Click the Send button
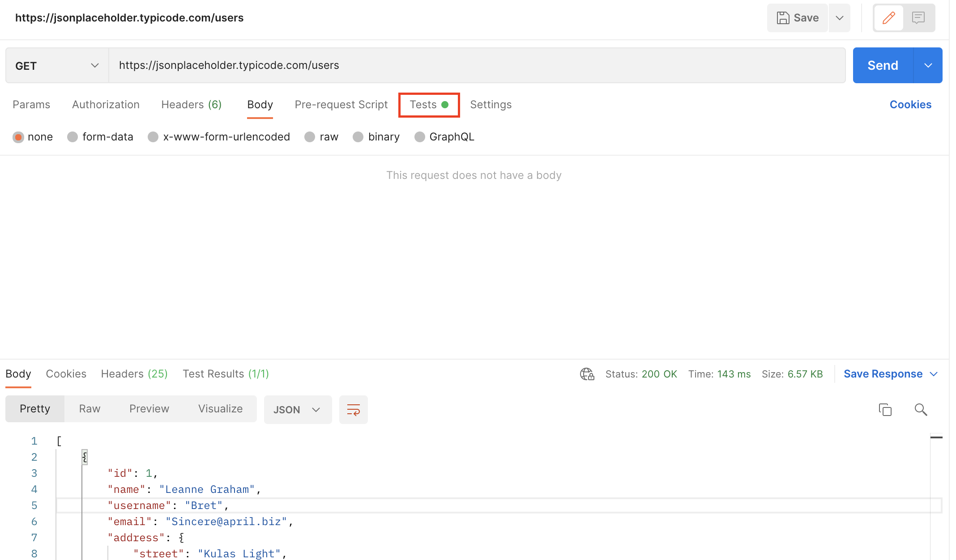956x560 pixels. 883,65
